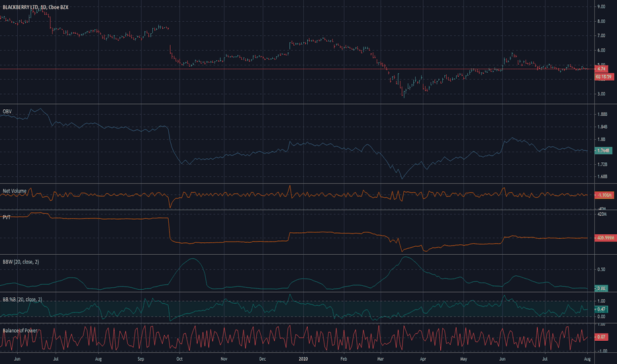The height and width of the screenshot is (364, 617).
Task: Click the red horizontal price line at 4.74
Action: [x=297, y=69]
